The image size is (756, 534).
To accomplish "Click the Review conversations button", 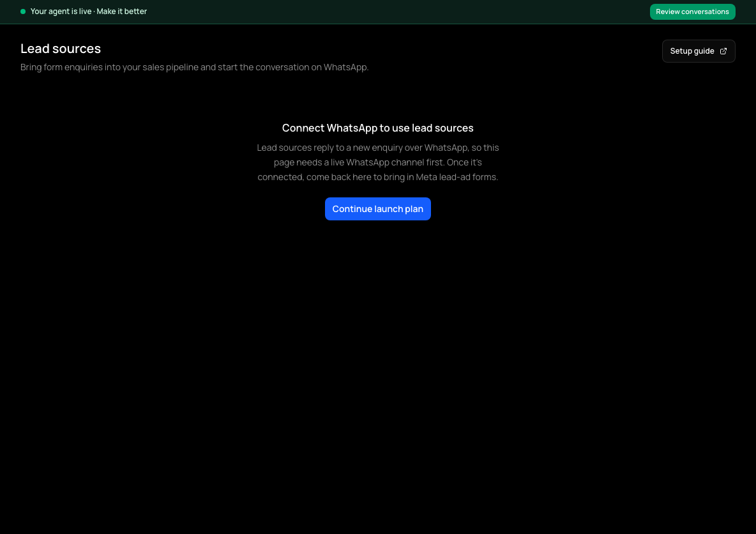I will pyautogui.click(x=692, y=11).
